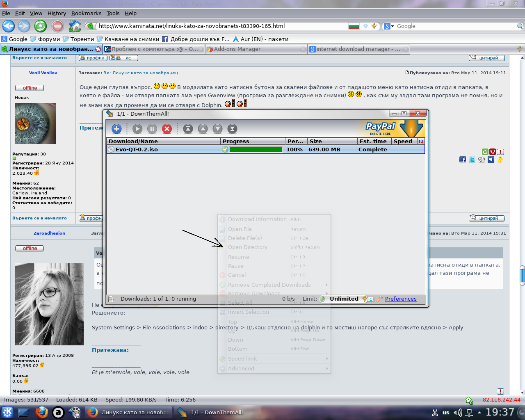Click the green Reload page button

click(x=40, y=26)
